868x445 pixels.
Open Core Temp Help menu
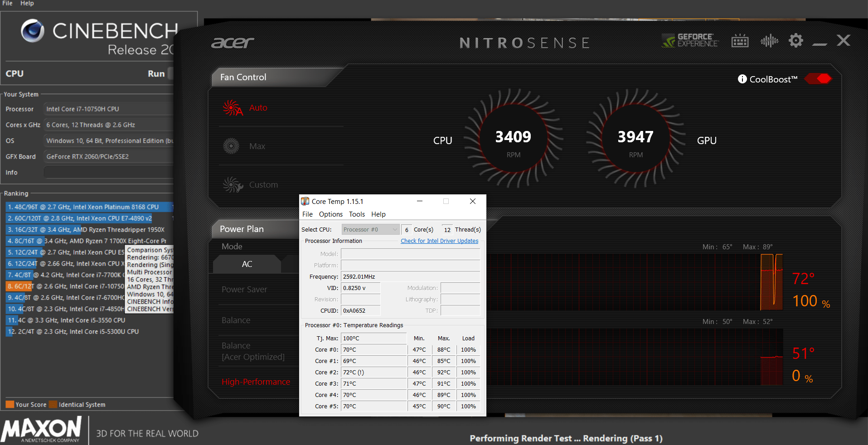378,214
